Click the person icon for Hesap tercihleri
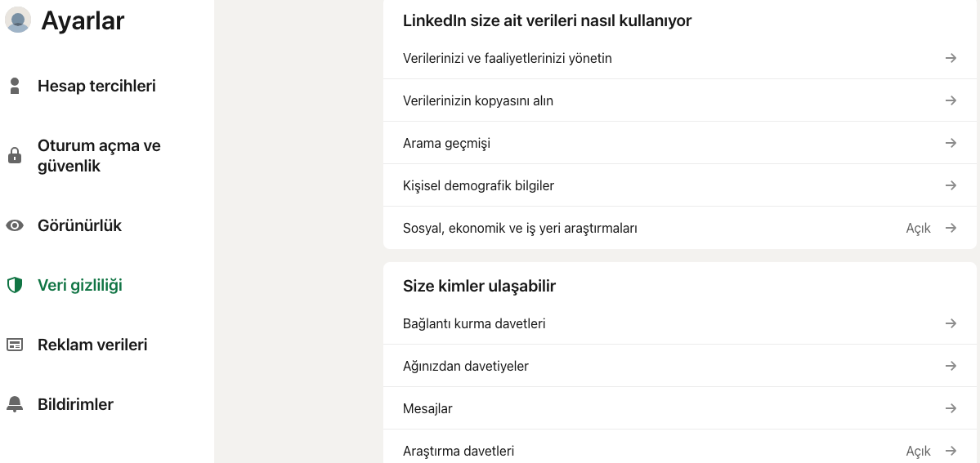This screenshot has width=980, height=463. (x=15, y=86)
